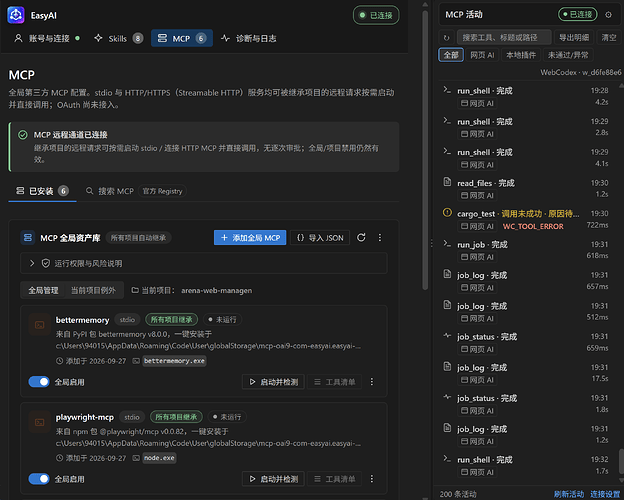This screenshot has width=624, height=500.
Task: Open bettermemory more options menu
Action: pyautogui.click(x=372, y=382)
